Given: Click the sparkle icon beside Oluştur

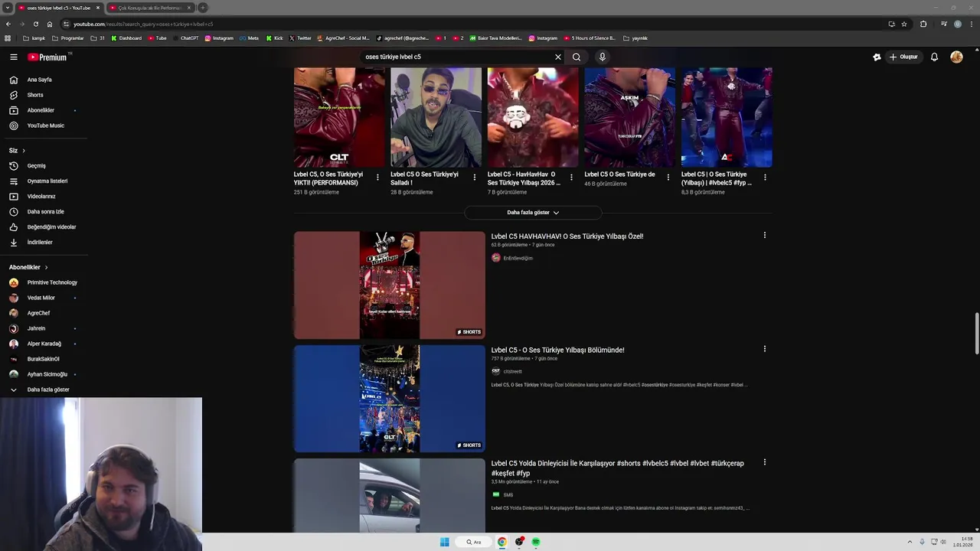Looking at the screenshot, I should click(x=877, y=57).
